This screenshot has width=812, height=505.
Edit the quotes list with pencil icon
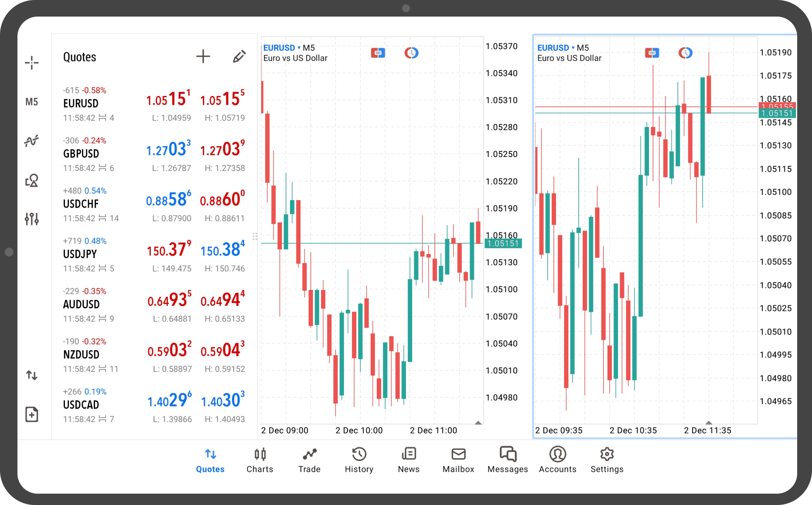click(x=239, y=56)
